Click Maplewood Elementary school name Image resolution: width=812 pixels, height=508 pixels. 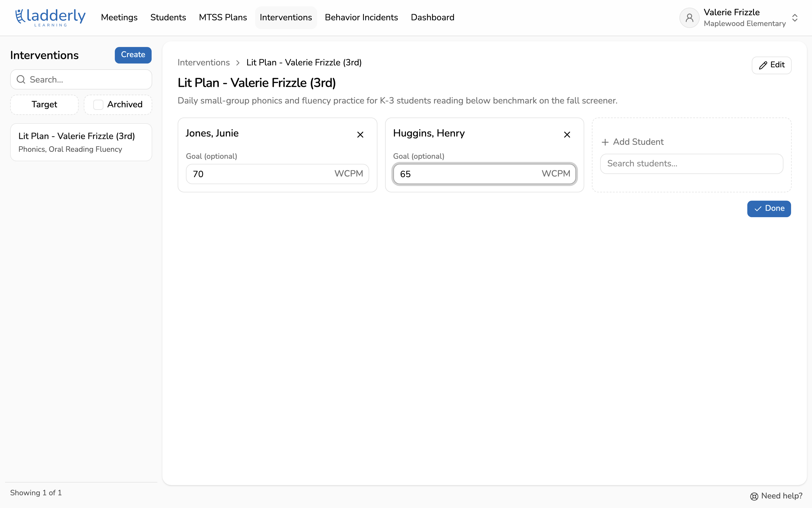[x=745, y=23]
